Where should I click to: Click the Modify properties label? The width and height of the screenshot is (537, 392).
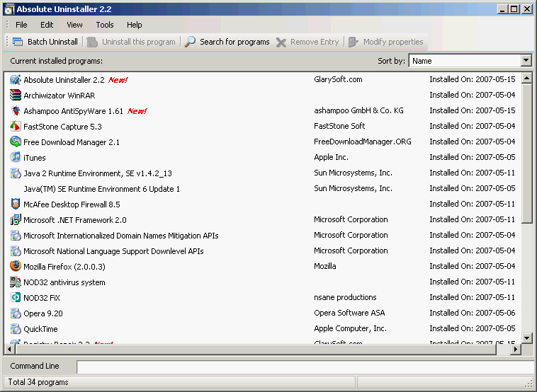point(393,42)
